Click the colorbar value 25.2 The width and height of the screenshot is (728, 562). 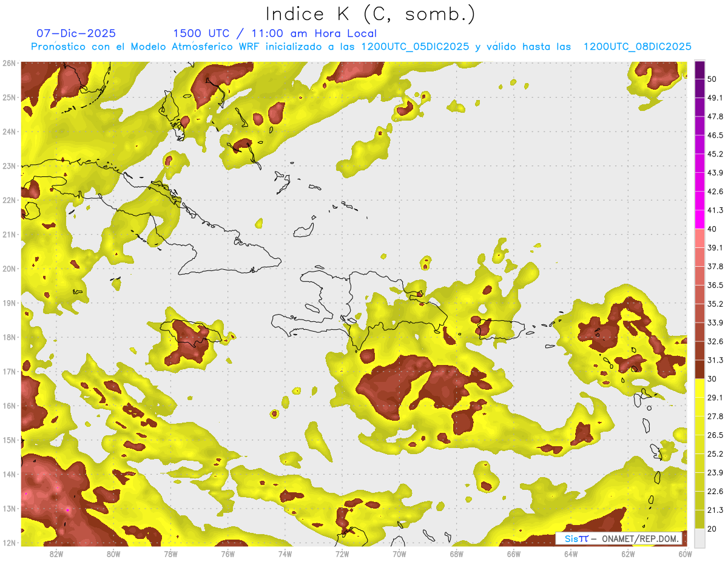click(x=715, y=454)
